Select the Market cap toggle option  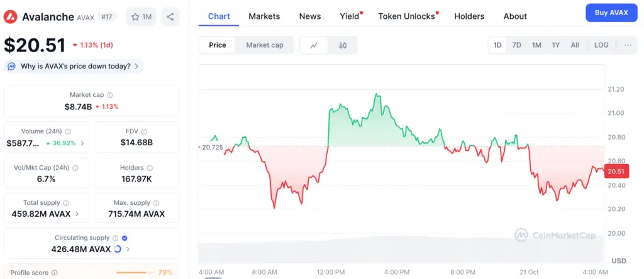click(x=264, y=45)
